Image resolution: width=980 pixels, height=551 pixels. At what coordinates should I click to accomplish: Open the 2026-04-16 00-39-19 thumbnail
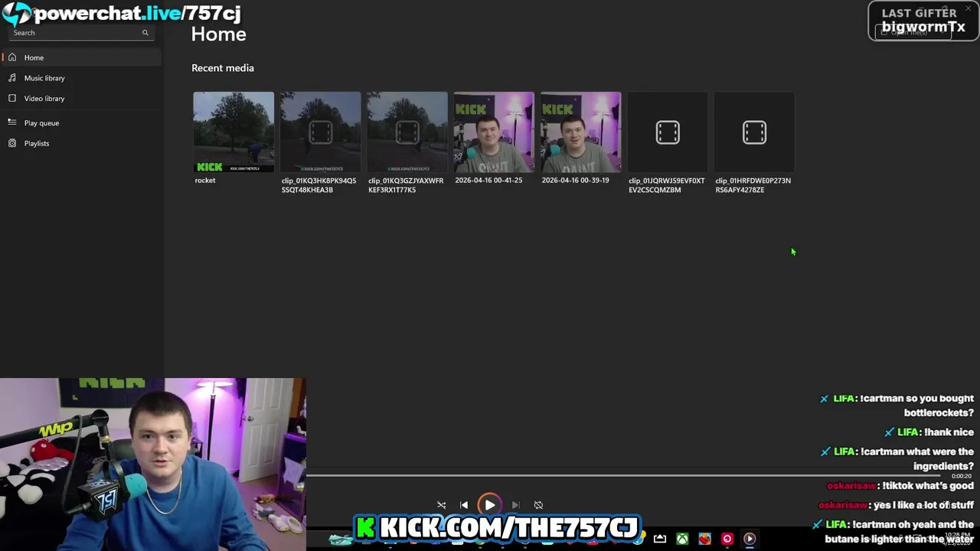(580, 132)
